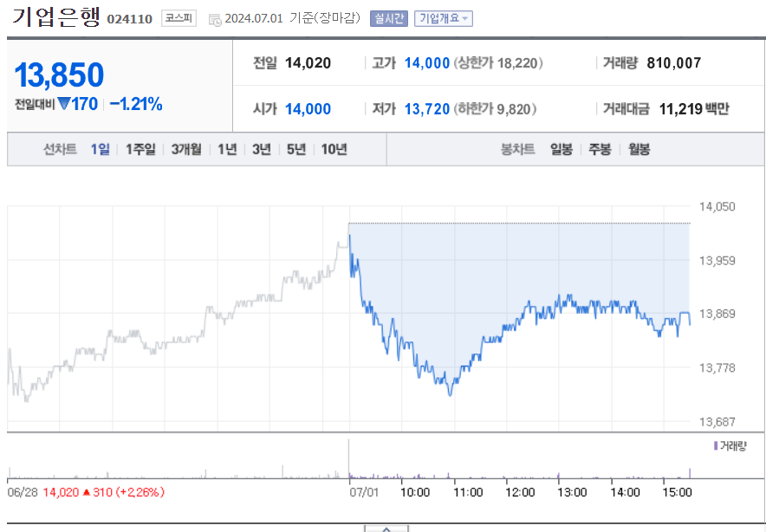Viewport: 766px width, 532px height.
Task: Click the 전일 value 14,020
Action: (x=308, y=63)
